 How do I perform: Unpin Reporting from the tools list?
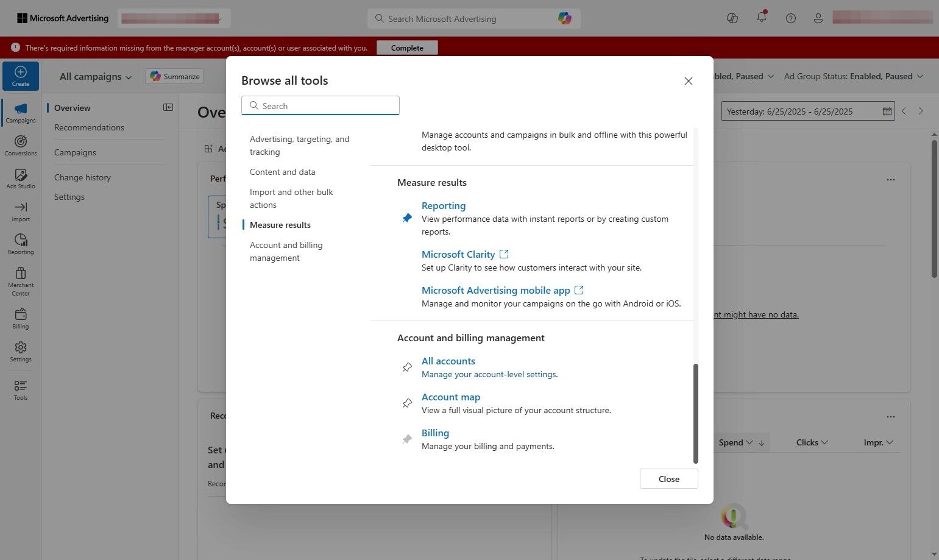pyautogui.click(x=406, y=218)
